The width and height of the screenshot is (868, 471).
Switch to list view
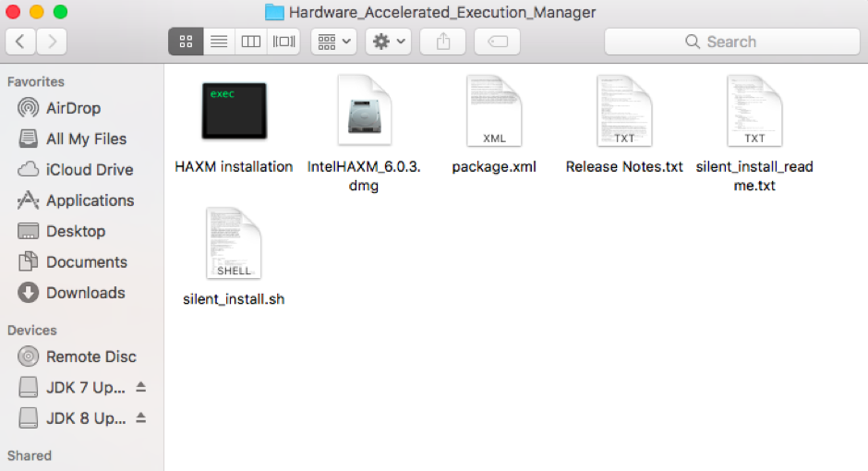219,42
